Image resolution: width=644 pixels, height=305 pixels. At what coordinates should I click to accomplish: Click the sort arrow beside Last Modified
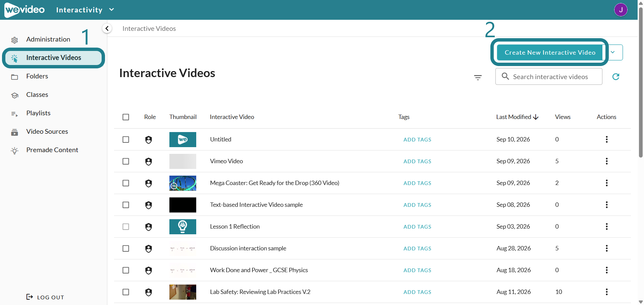click(536, 117)
